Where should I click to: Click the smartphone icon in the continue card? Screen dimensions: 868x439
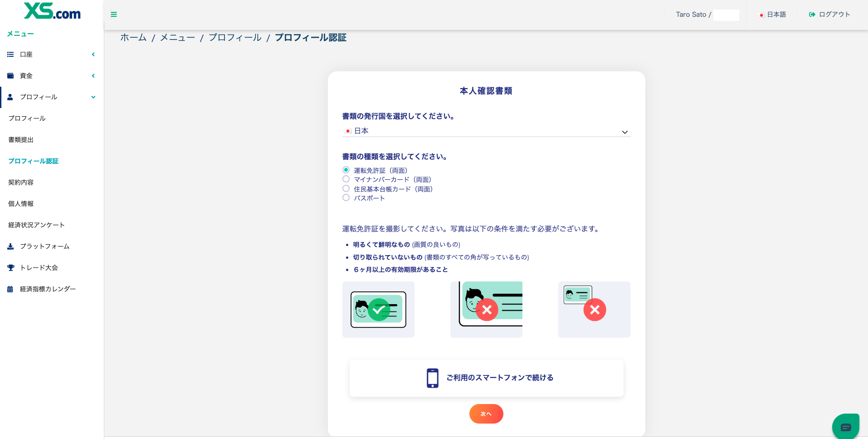click(432, 378)
